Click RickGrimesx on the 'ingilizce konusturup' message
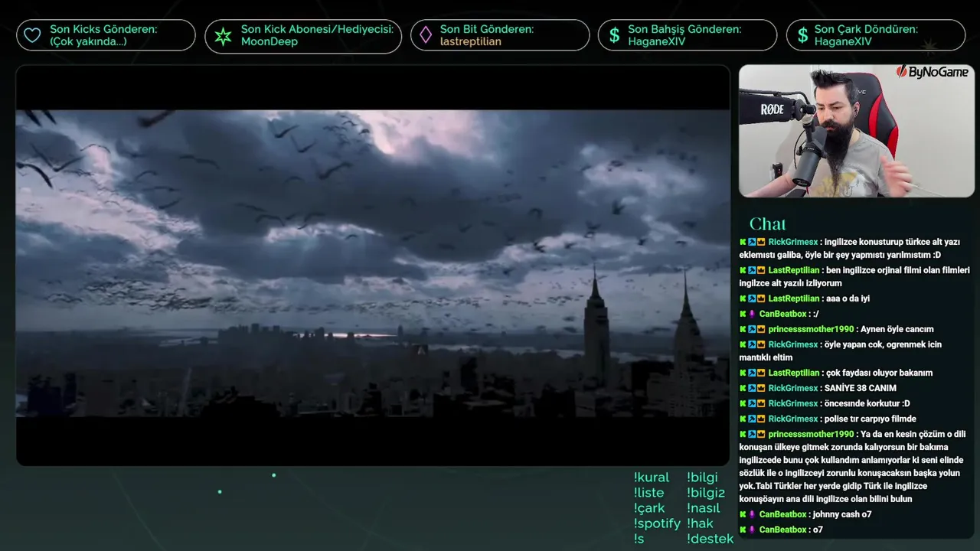 (x=793, y=242)
